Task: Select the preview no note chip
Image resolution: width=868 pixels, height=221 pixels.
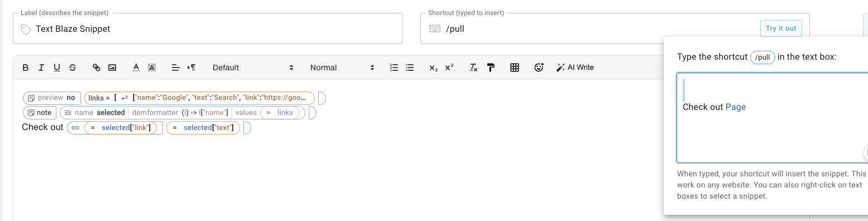Action: pos(52,98)
